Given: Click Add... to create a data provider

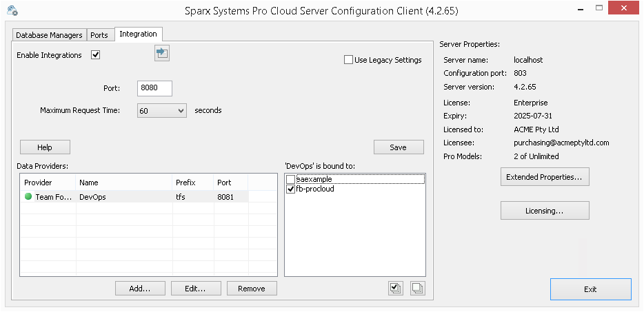Looking at the screenshot, I should point(141,289).
